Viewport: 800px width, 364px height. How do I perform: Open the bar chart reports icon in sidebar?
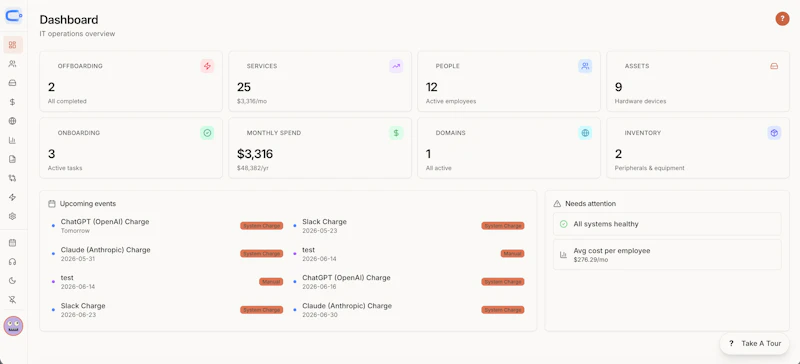pos(13,140)
